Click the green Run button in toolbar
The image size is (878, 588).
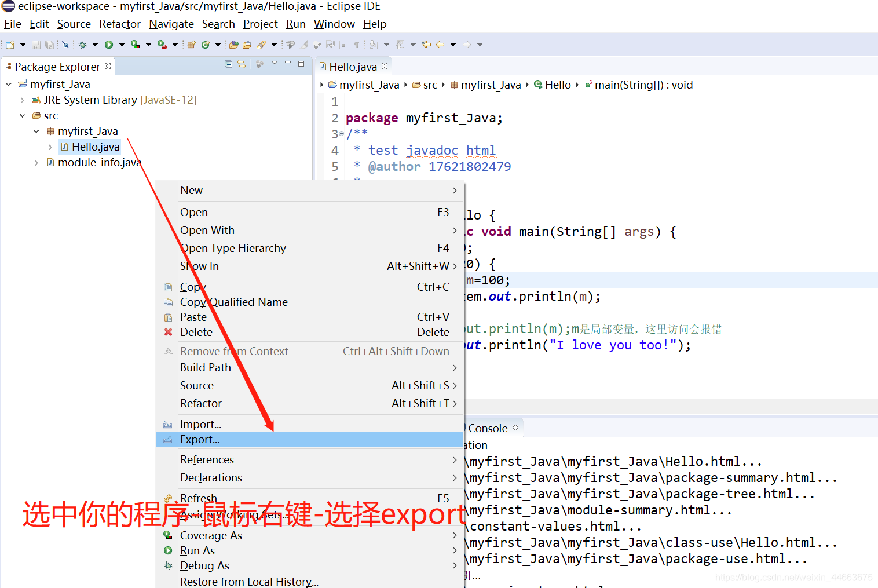coord(109,45)
